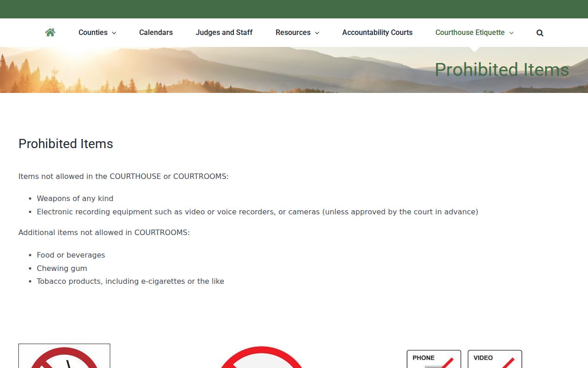Click 'Chewing gum' list item
The height and width of the screenshot is (368, 588).
point(62,268)
